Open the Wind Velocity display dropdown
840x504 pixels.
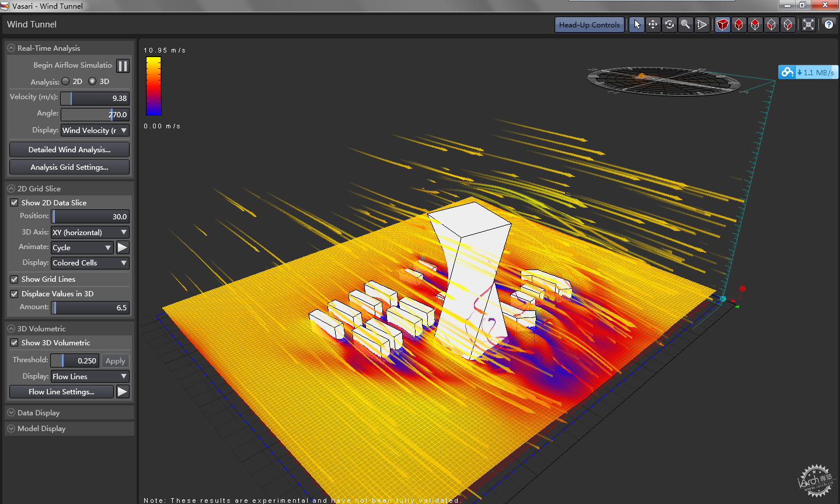click(x=95, y=130)
